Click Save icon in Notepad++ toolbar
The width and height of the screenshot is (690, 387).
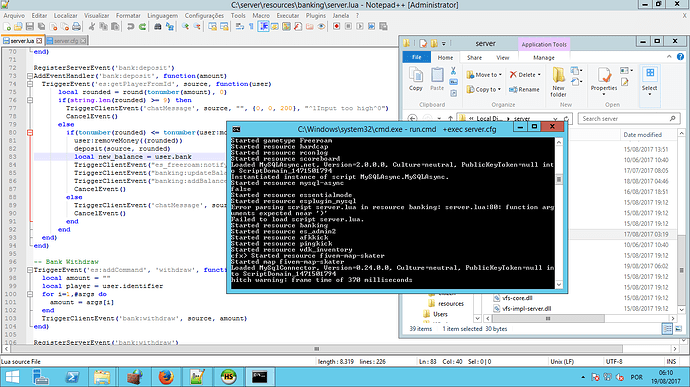tap(29, 27)
